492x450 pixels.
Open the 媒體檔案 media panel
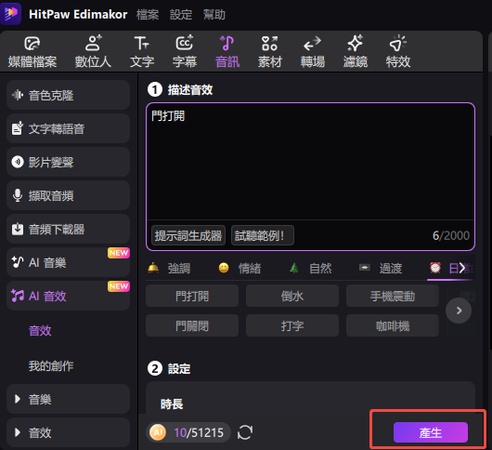[x=32, y=52]
